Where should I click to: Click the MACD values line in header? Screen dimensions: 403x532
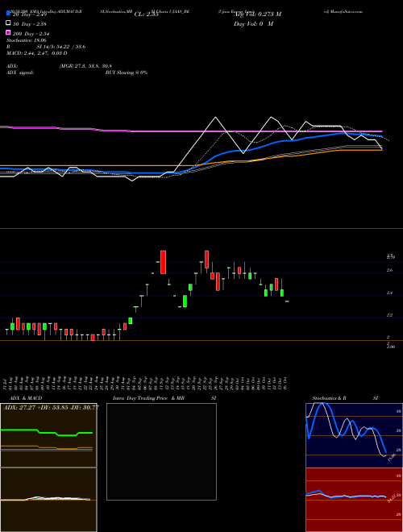(x=36, y=53)
